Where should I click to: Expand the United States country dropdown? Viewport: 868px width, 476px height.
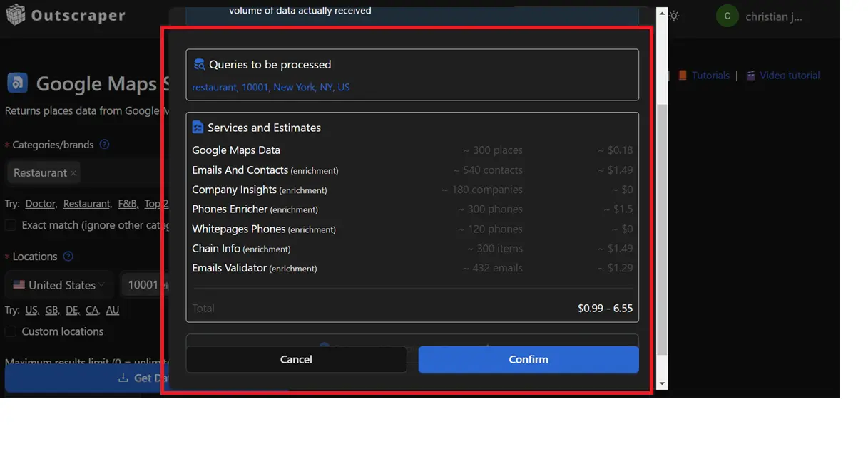(58, 285)
